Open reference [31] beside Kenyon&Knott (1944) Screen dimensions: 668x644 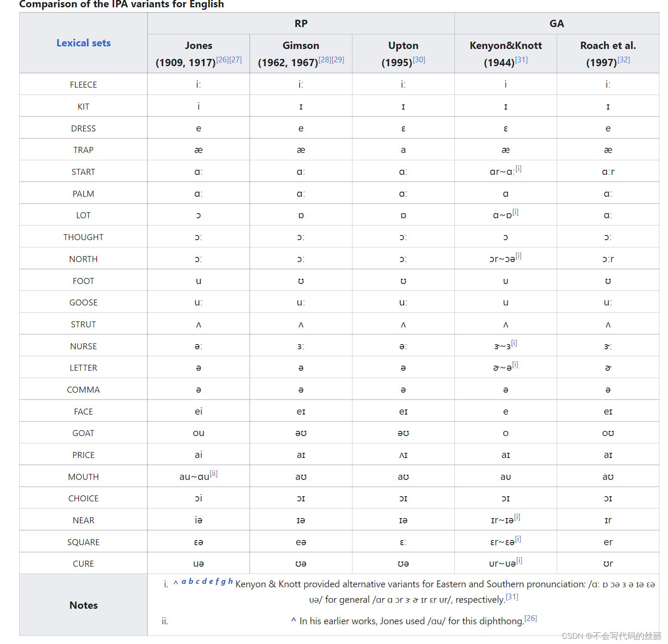(x=521, y=60)
